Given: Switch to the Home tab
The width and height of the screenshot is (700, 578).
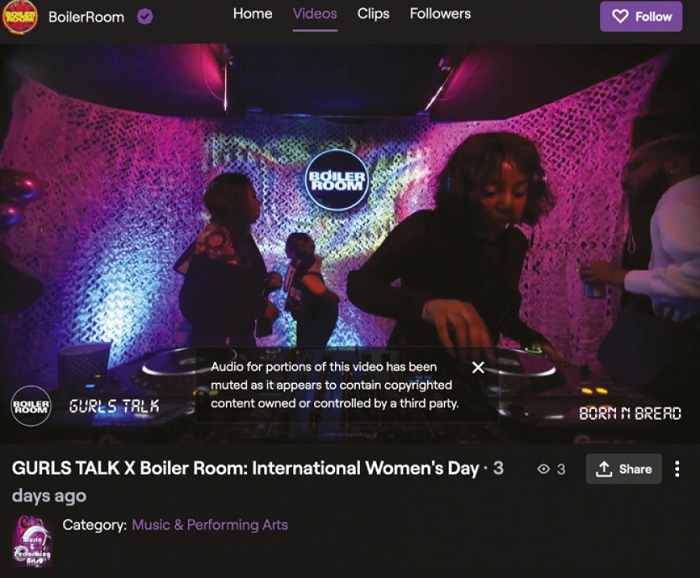Looking at the screenshot, I should coord(252,14).
